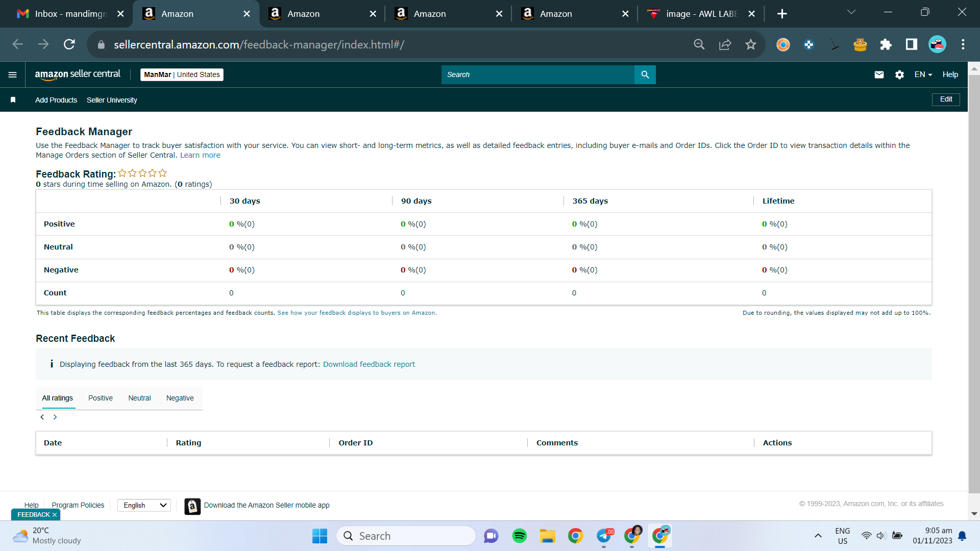Click the browser back arrow
The width and height of the screenshot is (980, 551).
[x=18, y=44]
